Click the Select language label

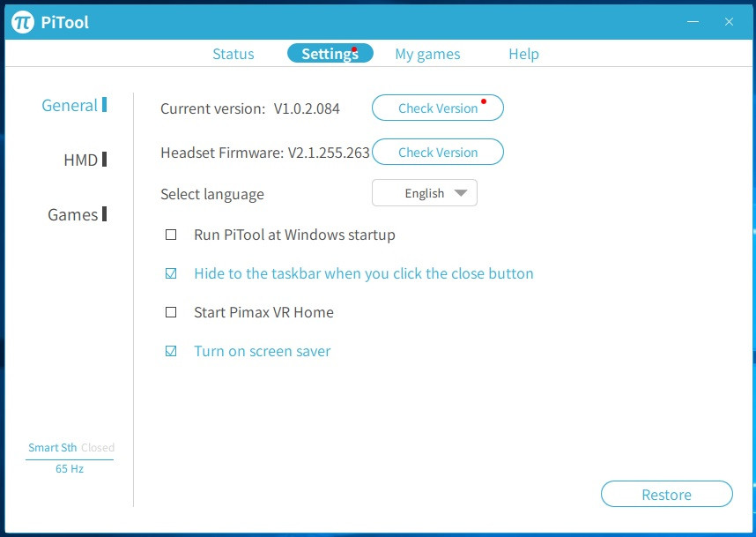(x=212, y=194)
